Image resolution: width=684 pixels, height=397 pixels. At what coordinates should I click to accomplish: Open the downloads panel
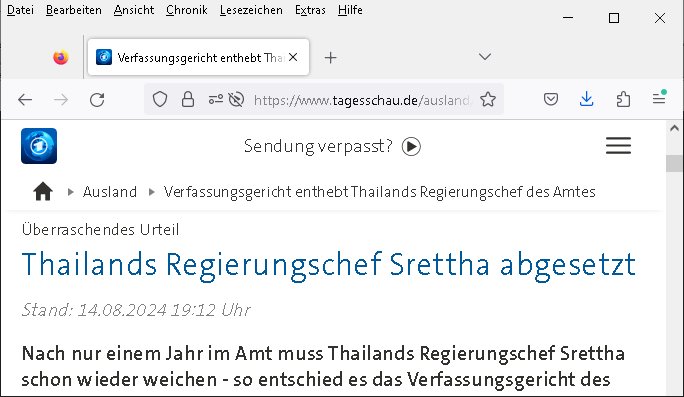click(x=587, y=99)
